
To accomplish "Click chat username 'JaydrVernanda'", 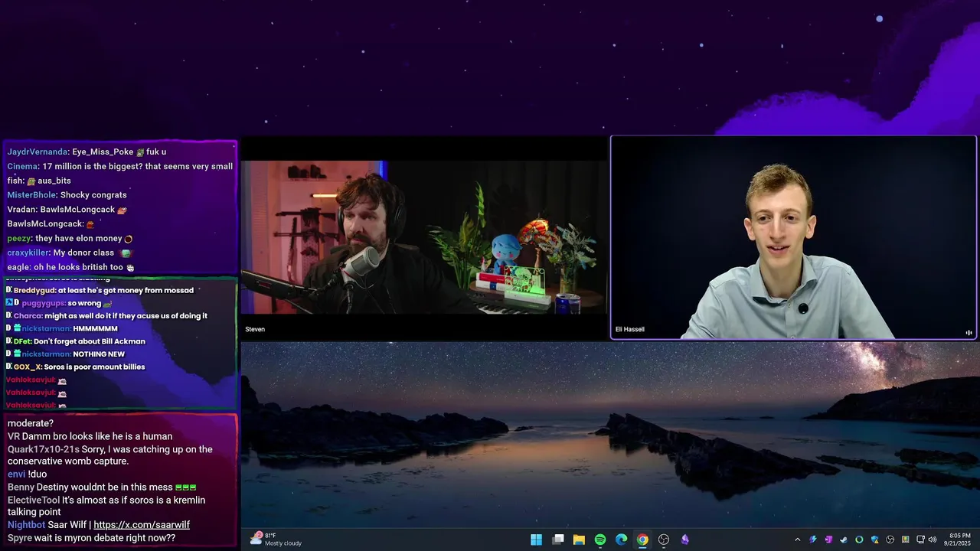I will click(x=38, y=152).
